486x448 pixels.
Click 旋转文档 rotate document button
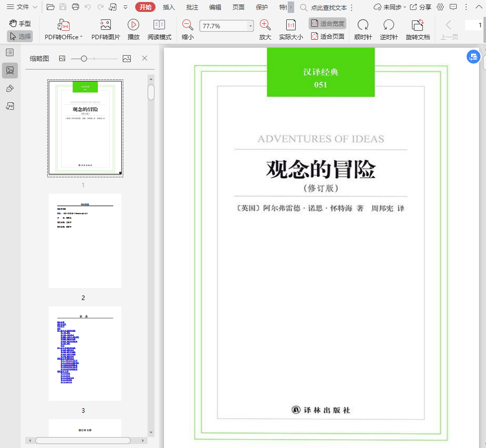click(x=417, y=30)
